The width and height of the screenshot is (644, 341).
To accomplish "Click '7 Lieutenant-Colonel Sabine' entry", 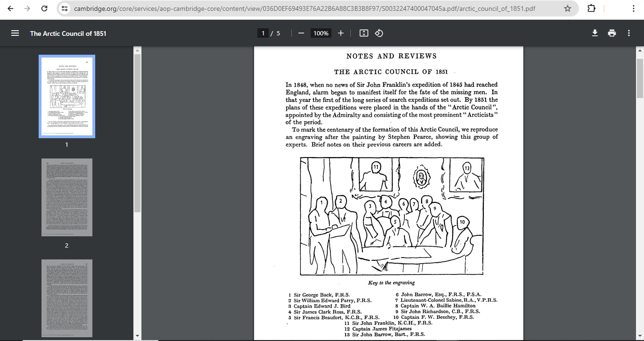I will (446, 300).
